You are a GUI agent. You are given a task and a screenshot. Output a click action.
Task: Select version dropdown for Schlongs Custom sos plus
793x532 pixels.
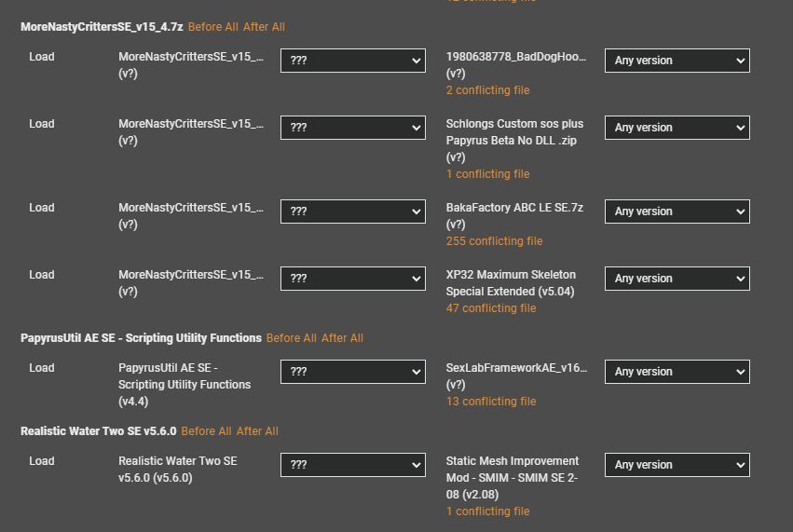coord(677,128)
